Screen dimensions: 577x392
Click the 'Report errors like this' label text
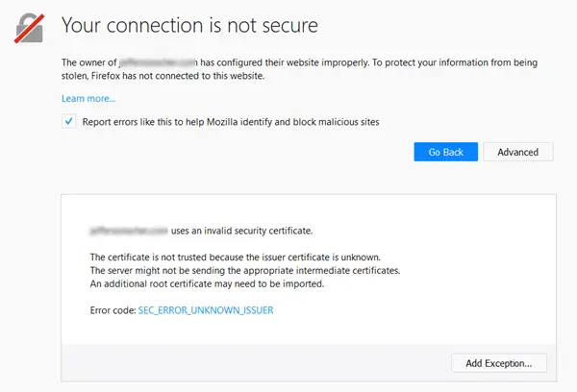click(231, 122)
